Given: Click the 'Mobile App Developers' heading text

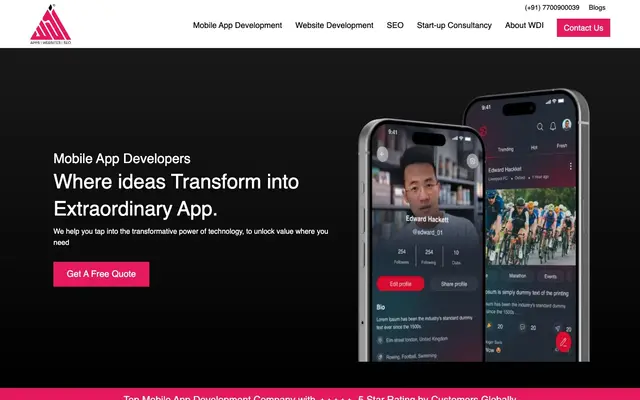Looking at the screenshot, I should click(x=122, y=158).
